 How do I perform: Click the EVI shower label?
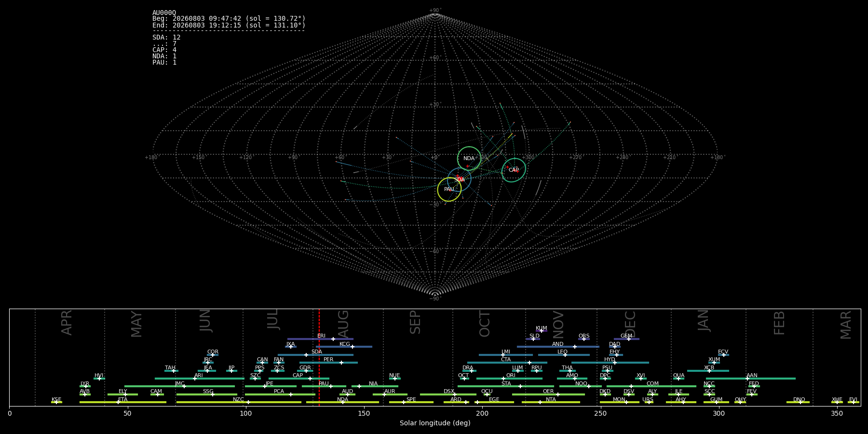(853, 399)
